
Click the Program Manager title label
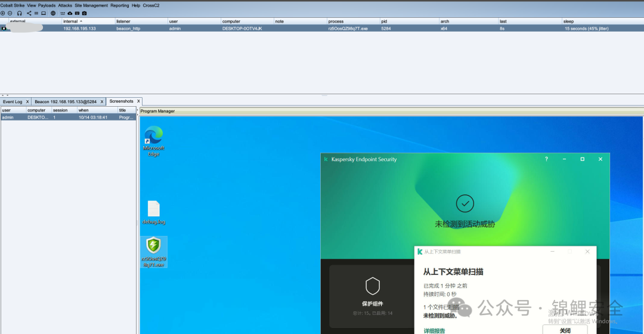pyautogui.click(x=157, y=111)
